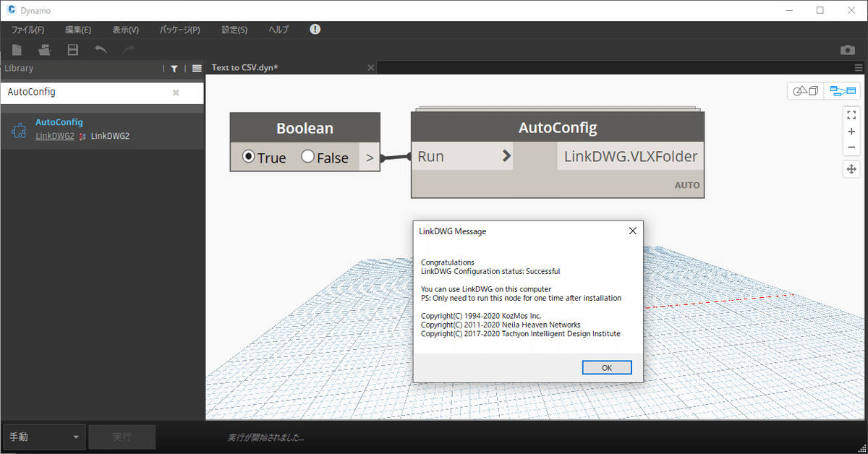Open the ファイル(F) menu
The image size is (868, 454).
click(x=27, y=30)
